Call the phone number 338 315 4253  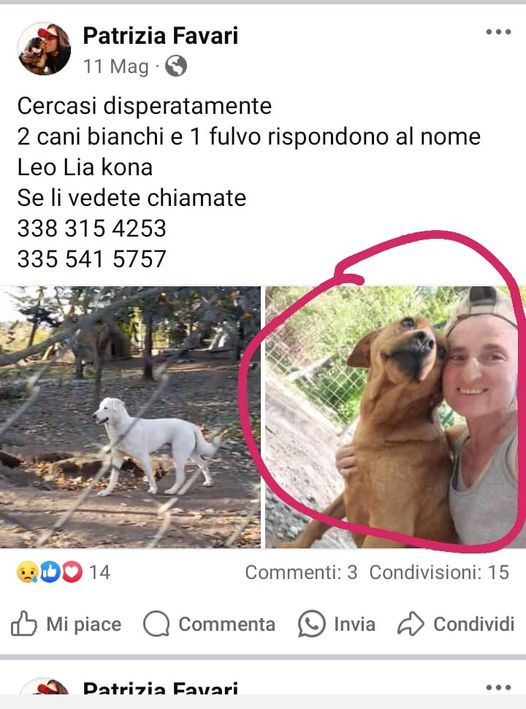[x=92, y=228]
